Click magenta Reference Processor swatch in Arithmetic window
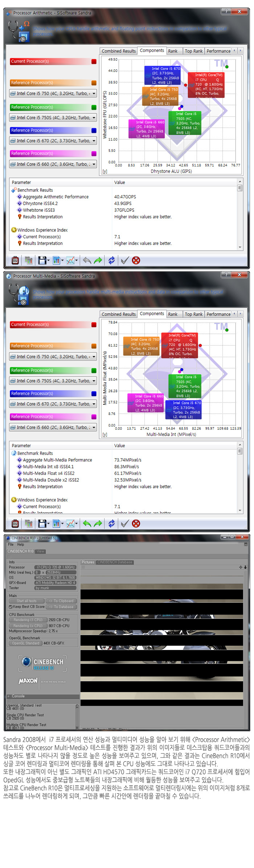Image resolution: width=254 pixels, height=868 pixels. (94, 154)
